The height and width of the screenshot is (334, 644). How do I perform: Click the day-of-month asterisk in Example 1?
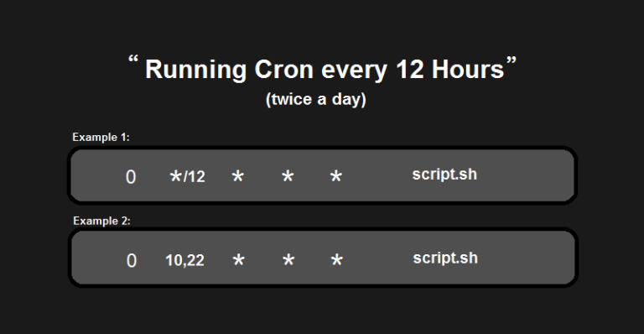click(x=238, y=177)
